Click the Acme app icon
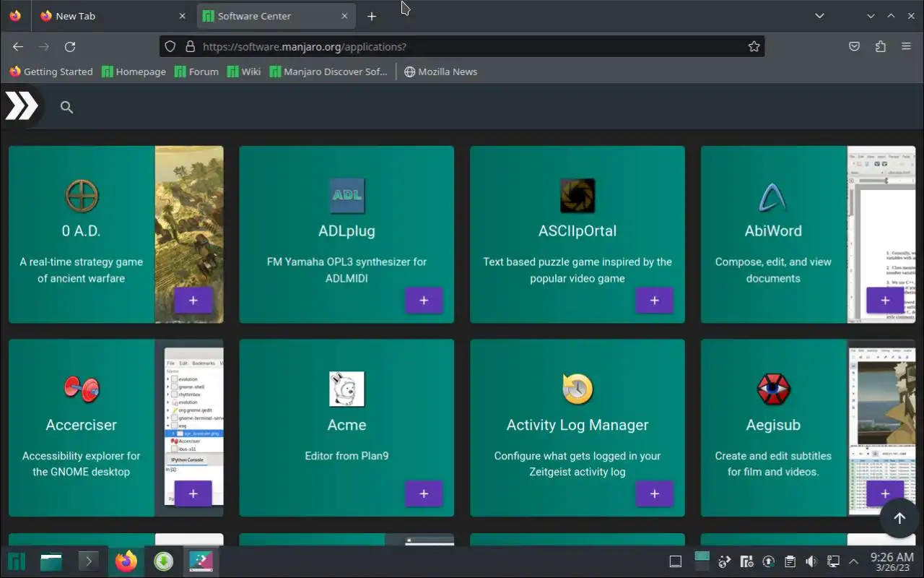 [x=346, y=389]
